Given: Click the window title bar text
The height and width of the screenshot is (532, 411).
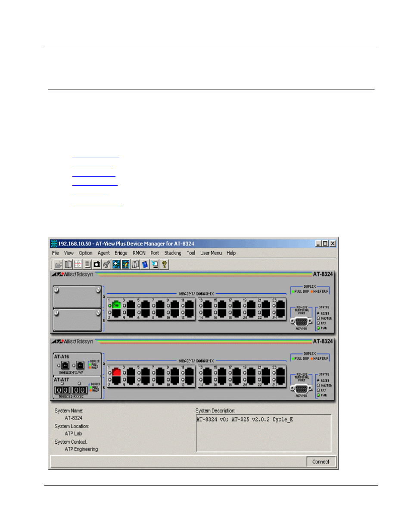Looking at the screenshot, I should [x=126, y=244].
